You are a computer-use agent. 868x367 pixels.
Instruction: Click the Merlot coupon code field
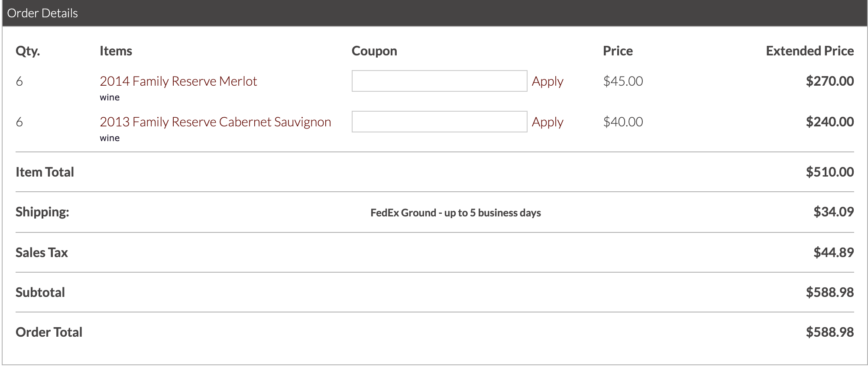439,81
